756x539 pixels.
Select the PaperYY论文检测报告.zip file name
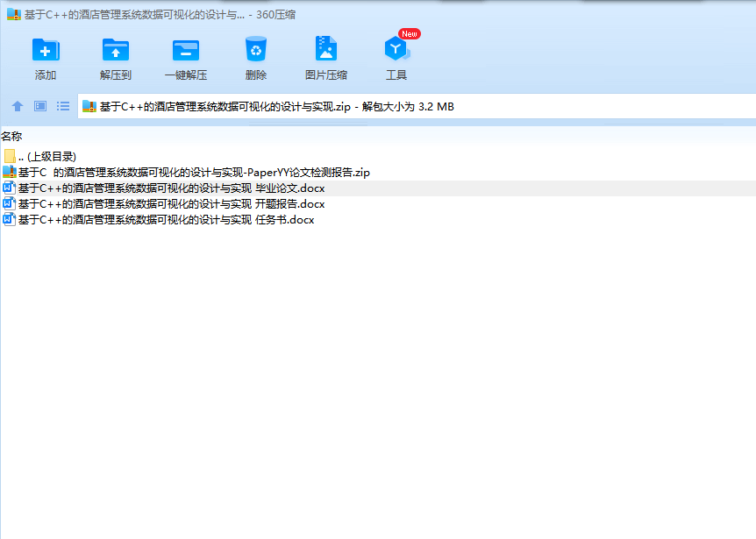[194, 172]
